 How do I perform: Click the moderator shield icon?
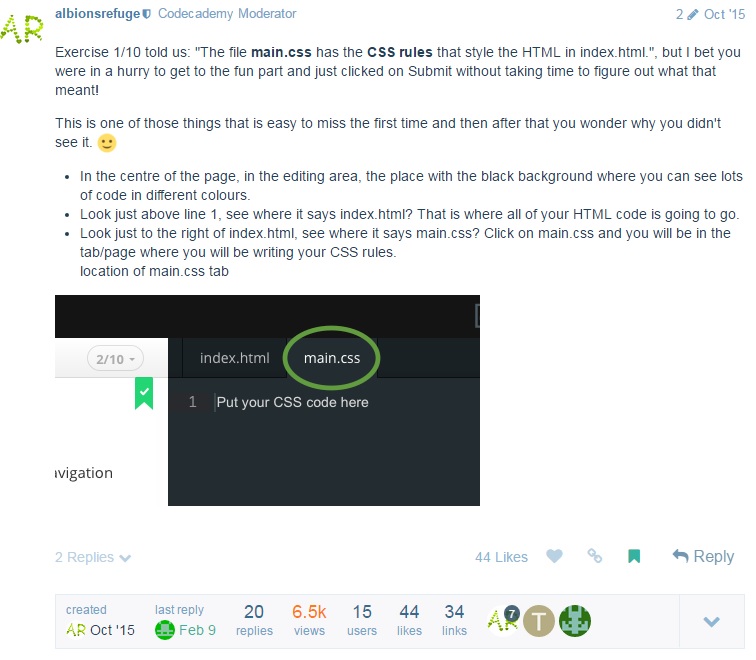pyautogui.click(x=147, y=14)
